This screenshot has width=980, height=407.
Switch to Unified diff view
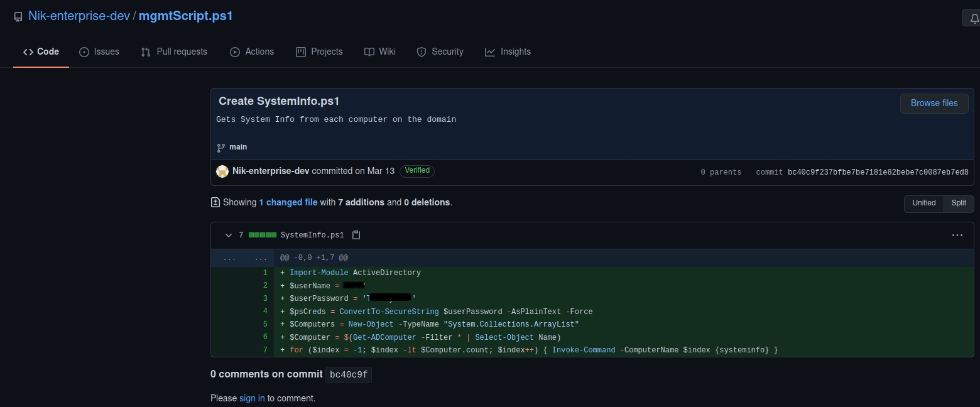923,203
